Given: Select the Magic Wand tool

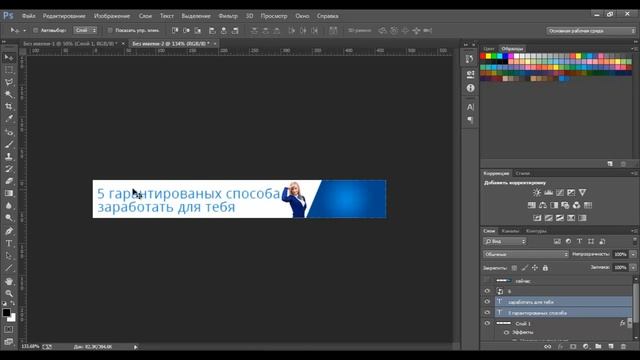Looking at the screenshot, I should pos(9,94).
